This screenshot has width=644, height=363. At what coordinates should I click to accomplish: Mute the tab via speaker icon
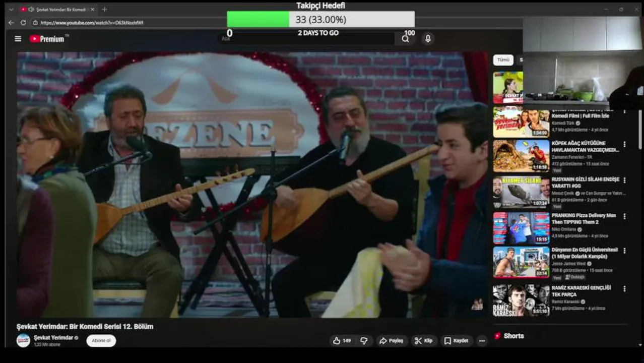click(x=31, y=10)
